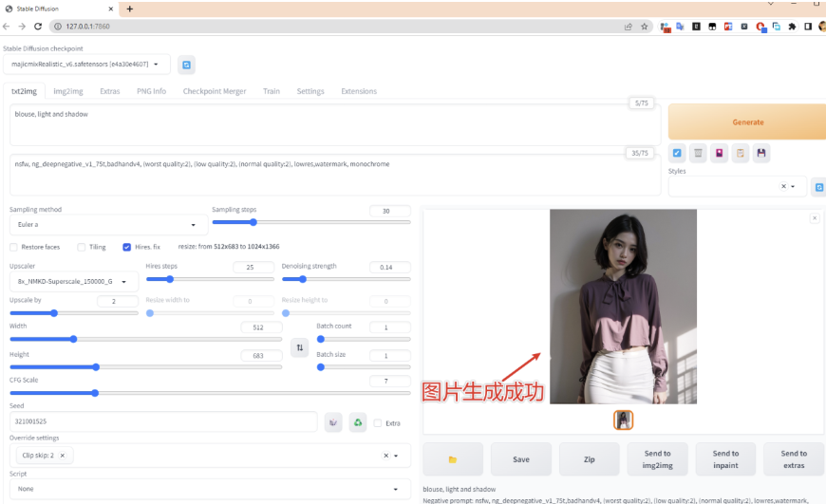This screenshot has width=826, height=504.
Task: Apply selected styles with the clipboard icon
Action: point(741,153)
